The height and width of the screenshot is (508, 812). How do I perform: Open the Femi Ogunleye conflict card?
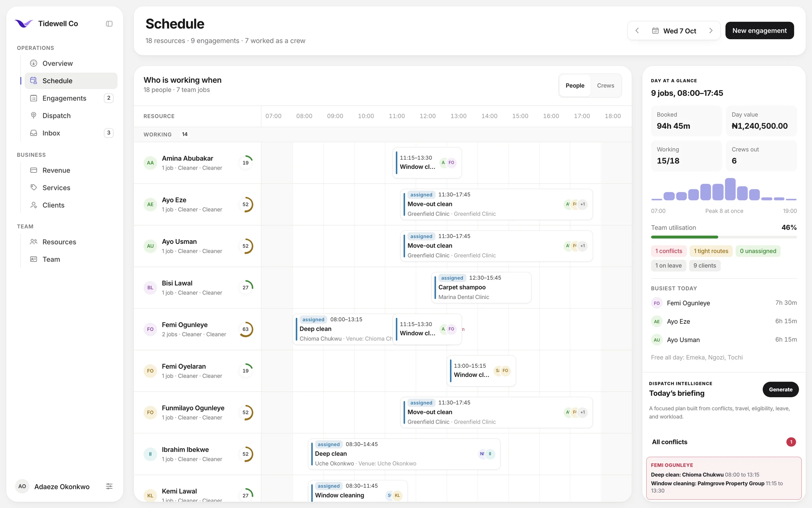tap(724, 478)
